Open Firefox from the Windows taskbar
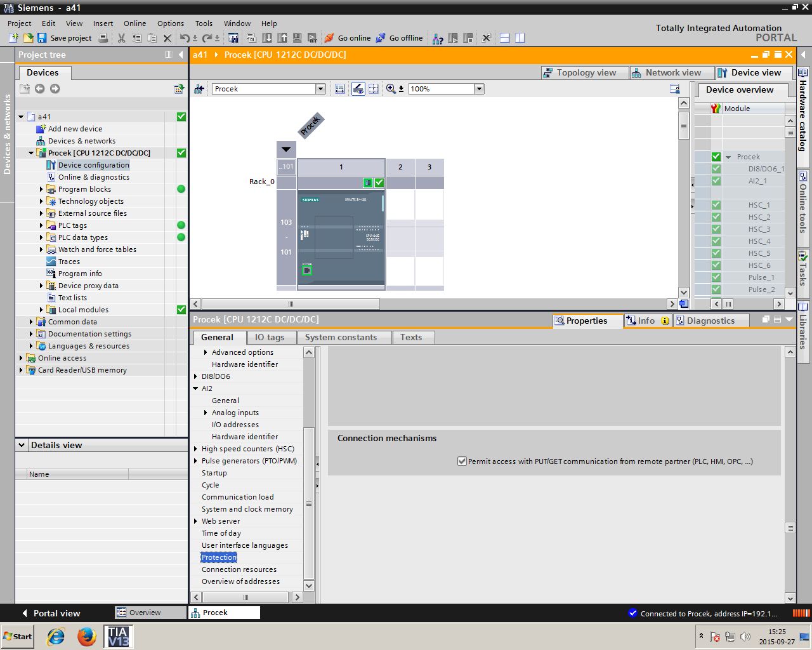 pos(87,636)
